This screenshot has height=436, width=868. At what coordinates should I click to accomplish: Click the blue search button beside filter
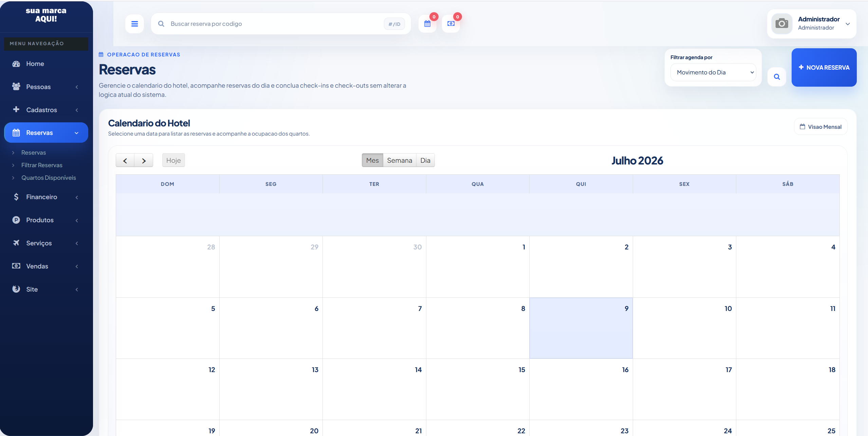pyautogui.click(x=777, y=77)
